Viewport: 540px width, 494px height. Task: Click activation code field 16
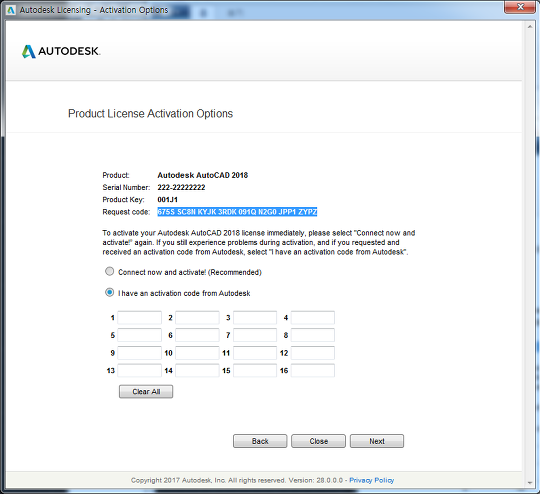tap(313, 371)
